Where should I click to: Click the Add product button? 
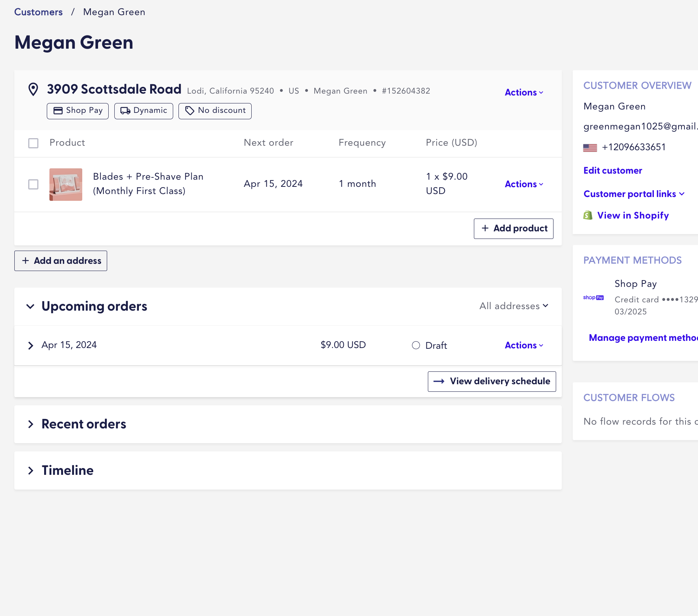click(x=514, y=228)
